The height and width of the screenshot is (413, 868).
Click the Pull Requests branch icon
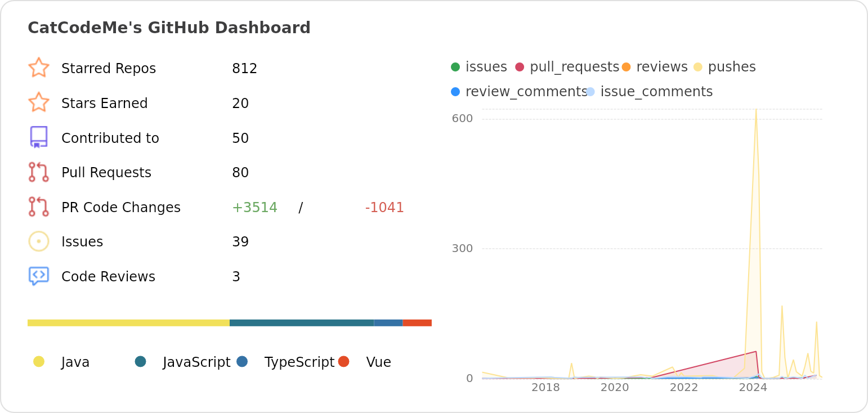[38, 172]
